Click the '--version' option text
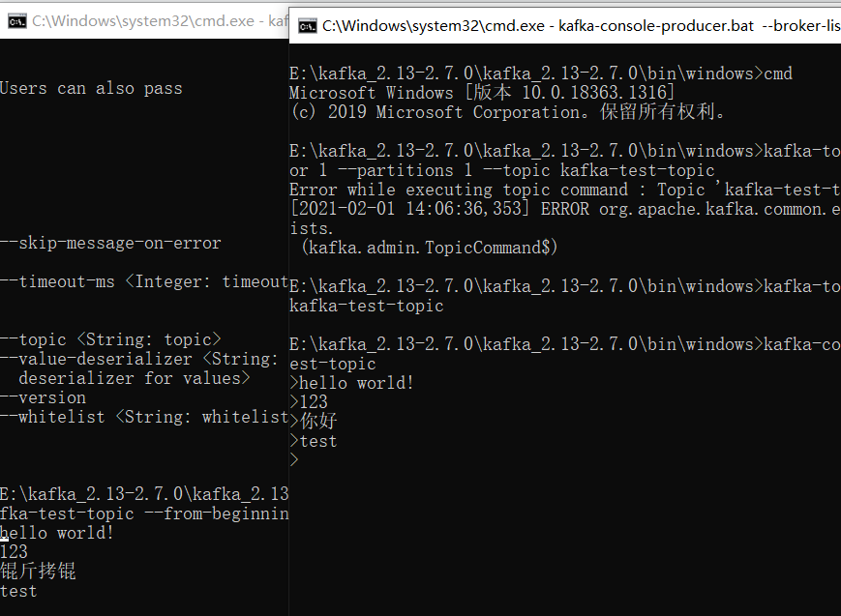The image size is (841, 616). pos(43,397)
